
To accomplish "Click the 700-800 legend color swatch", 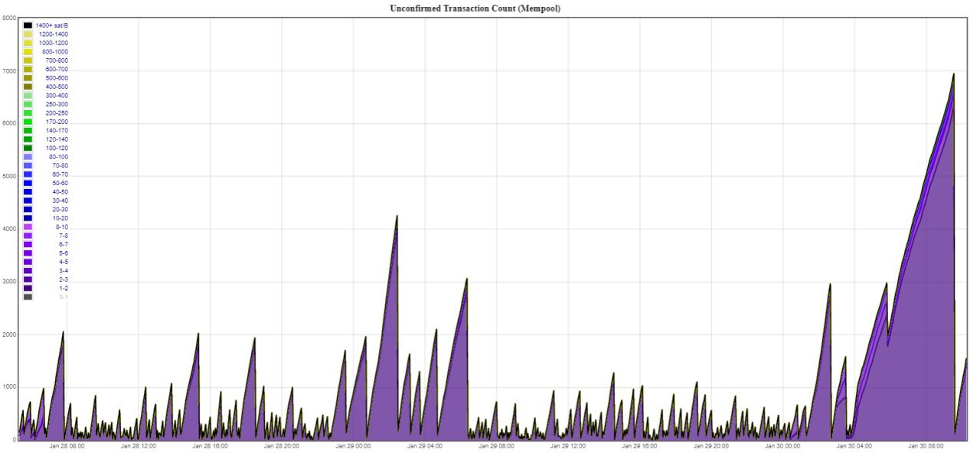I will click(x=28, y=60).
